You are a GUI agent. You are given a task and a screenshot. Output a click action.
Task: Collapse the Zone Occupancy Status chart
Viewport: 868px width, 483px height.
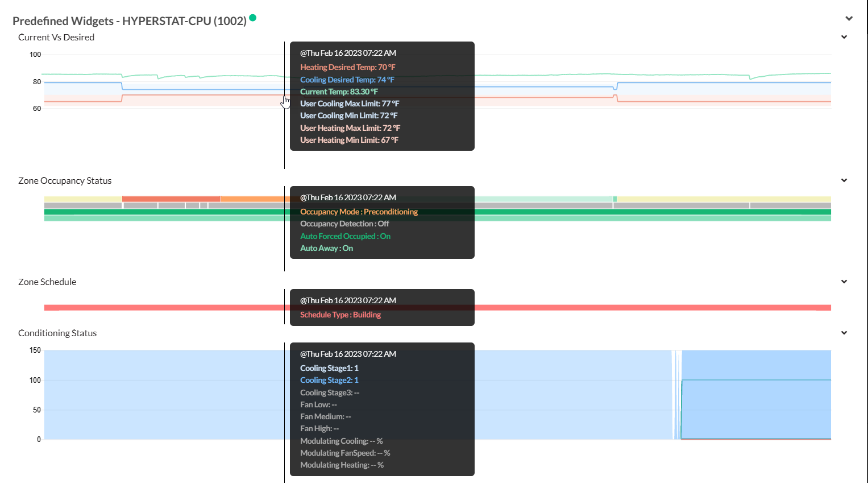pos(844,180)
